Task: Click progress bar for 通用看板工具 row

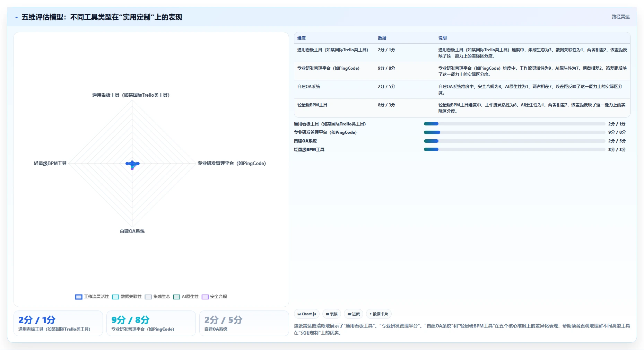Action: [514, 124]
